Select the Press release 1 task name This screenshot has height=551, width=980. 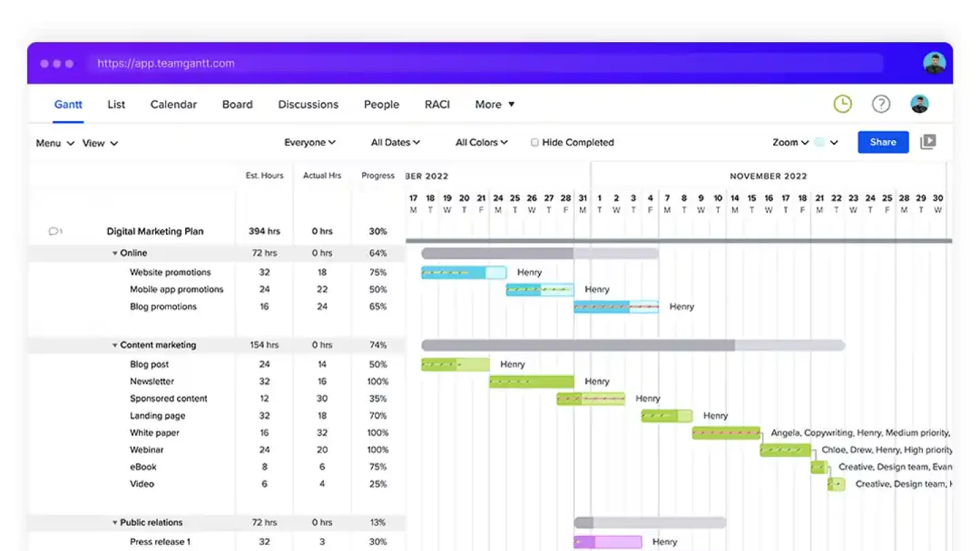[161, 542]
